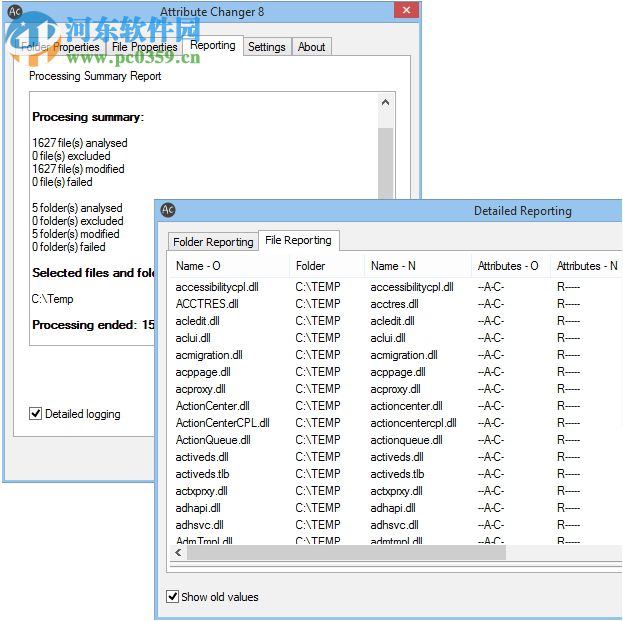Select the File Reporting tab

[298, 240]
